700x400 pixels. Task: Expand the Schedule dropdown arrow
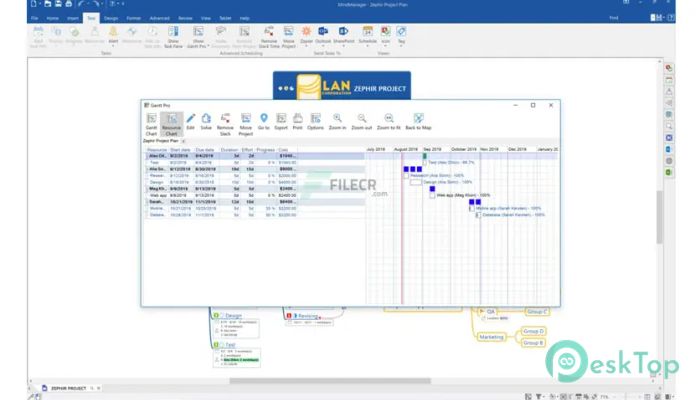(x=367, y=46)
